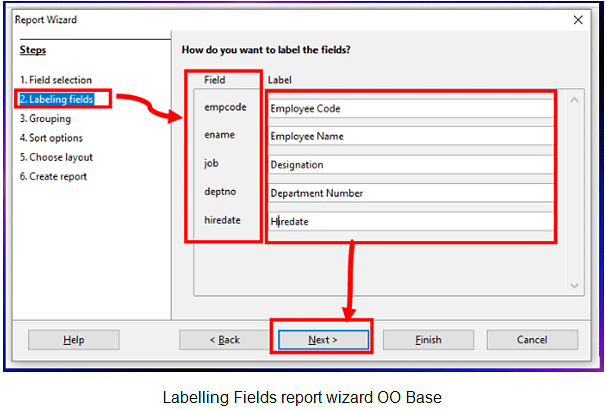Focus the Department Number label field
The width and height of the screenshot is (607, 410).
click(x=410, y=193)
